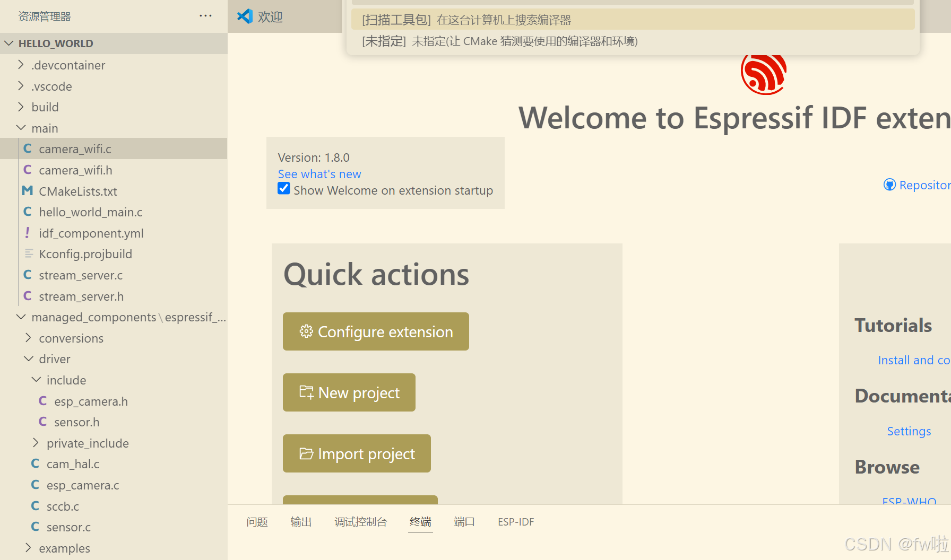Viewport: 951px width, 560px height.
Task: Open idf_component.yml file name
Action: [91, 233]
